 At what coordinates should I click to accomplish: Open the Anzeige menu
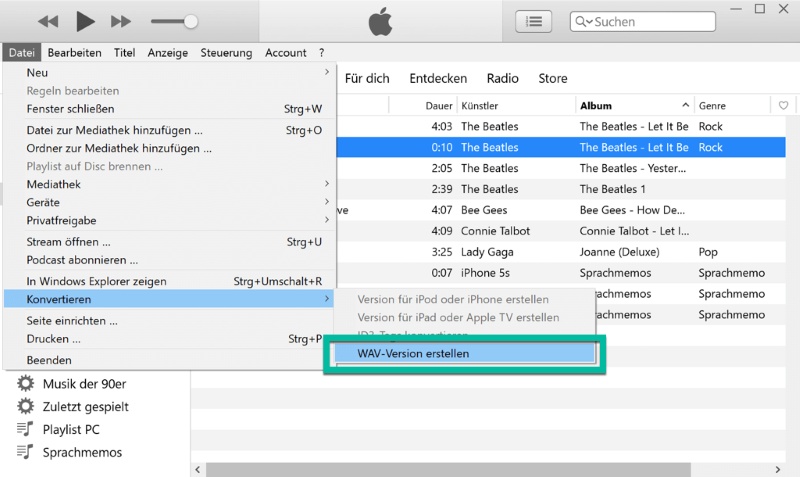click(x=168, y=53)
